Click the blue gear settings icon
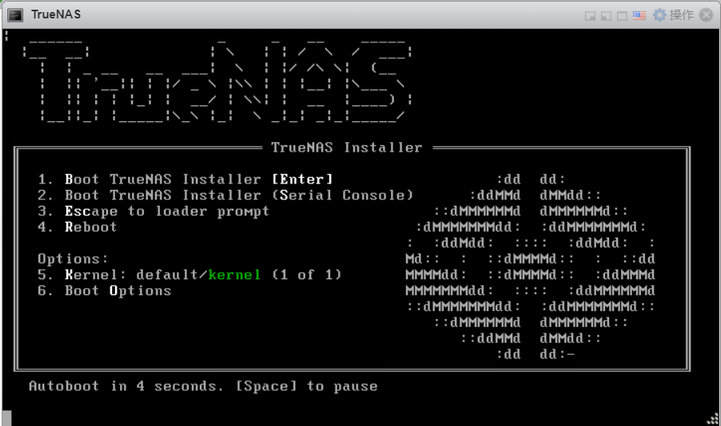The image size is (721, 426). (x=659, y=15)
